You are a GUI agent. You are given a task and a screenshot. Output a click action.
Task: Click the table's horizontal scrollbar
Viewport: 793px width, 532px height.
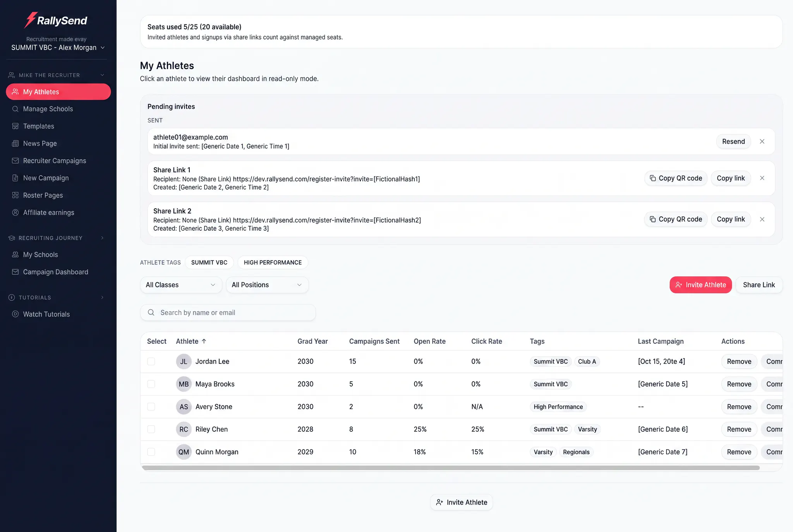451,468
